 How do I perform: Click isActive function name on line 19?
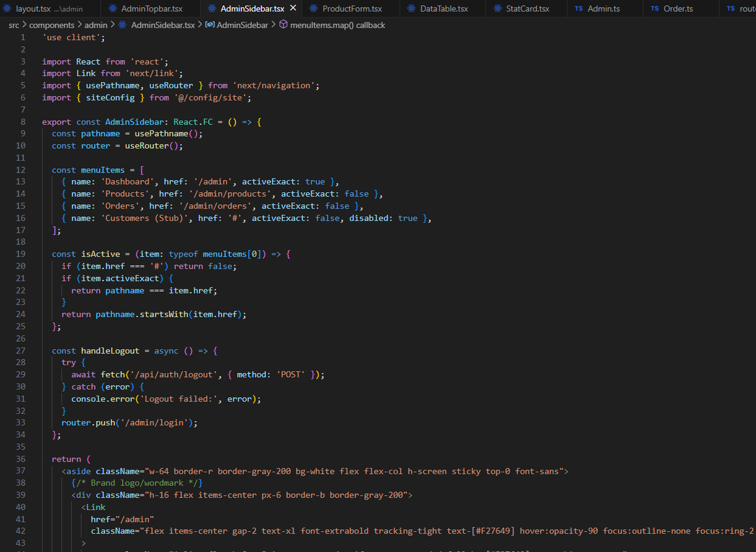click(x=101, y=254)
